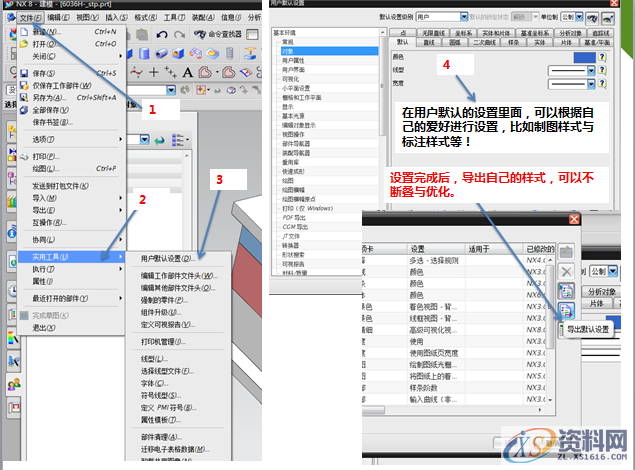Screen dimensions: 635x470
Task: Select the cylinder feature icon
Action: pos(144,53)
